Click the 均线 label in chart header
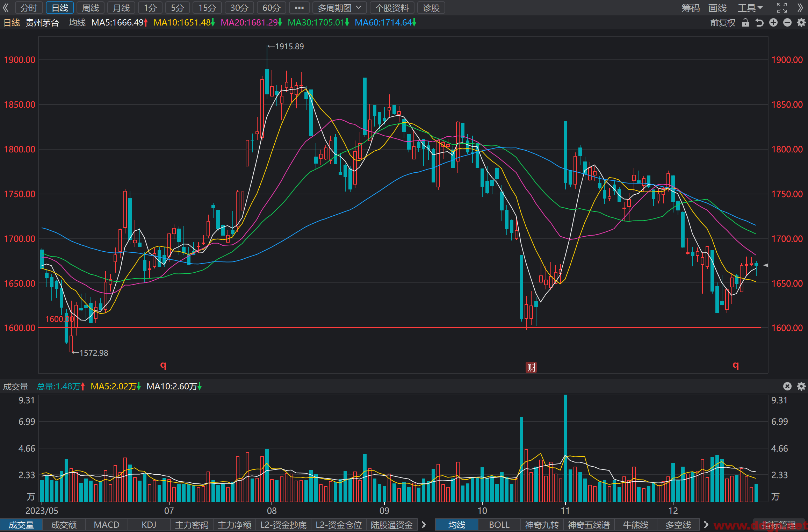The height and width of the screenshot is (532, 808). (77, 23)
